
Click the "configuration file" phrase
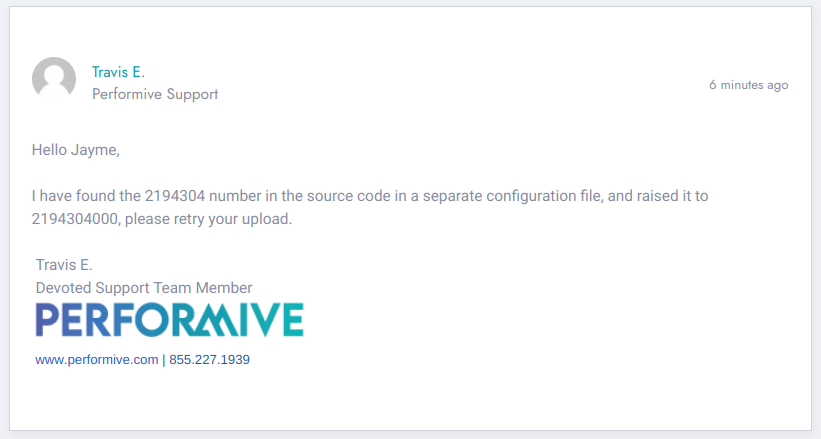(x=545, y=196)
